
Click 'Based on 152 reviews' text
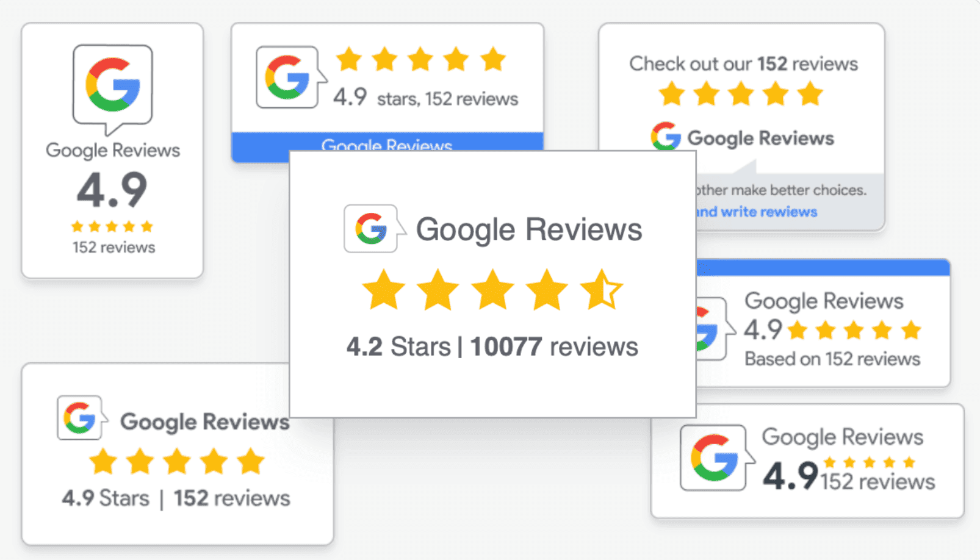tap(832, 359)
